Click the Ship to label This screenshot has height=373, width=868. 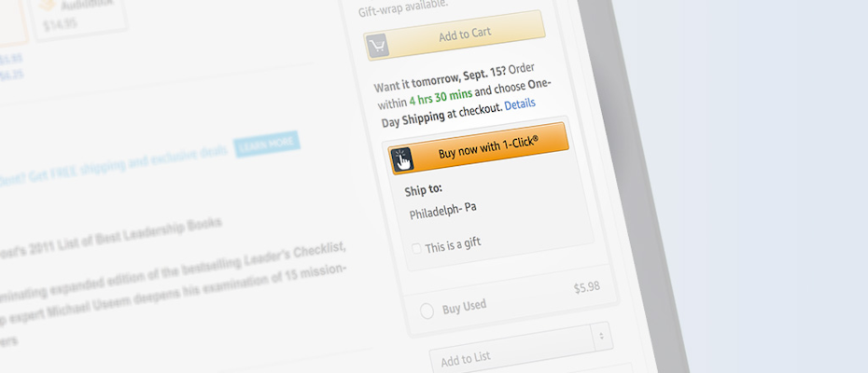[423, 189]
